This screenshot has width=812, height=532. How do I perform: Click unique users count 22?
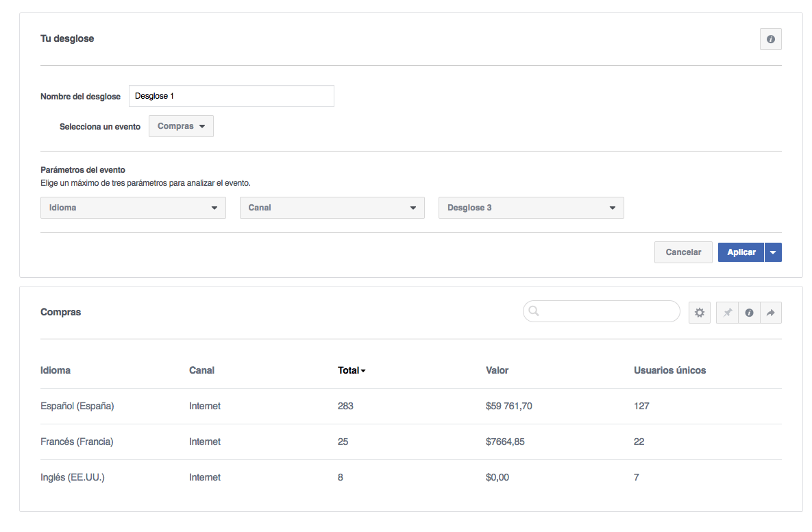[639, 442]
